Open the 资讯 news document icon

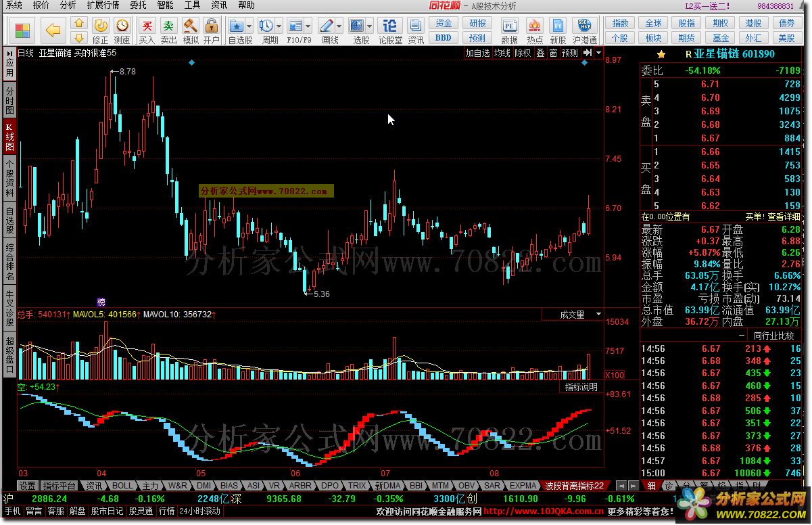(x=415, y=31)
